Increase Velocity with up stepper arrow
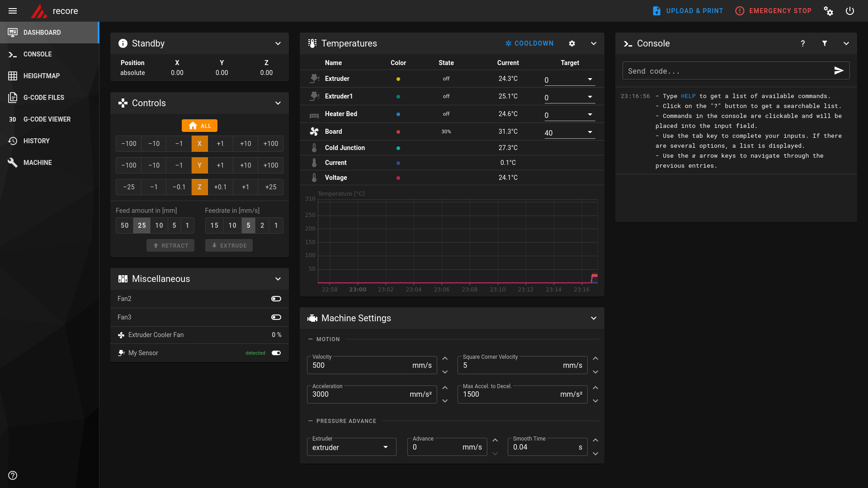Image resolution: width=868 pixels, height=488 pixels. click(445, 358)
